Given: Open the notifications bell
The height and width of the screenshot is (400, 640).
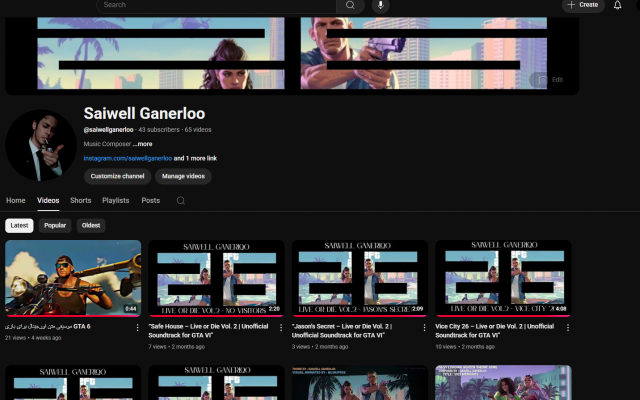Looking at the screenshot, I should [617, 5].
